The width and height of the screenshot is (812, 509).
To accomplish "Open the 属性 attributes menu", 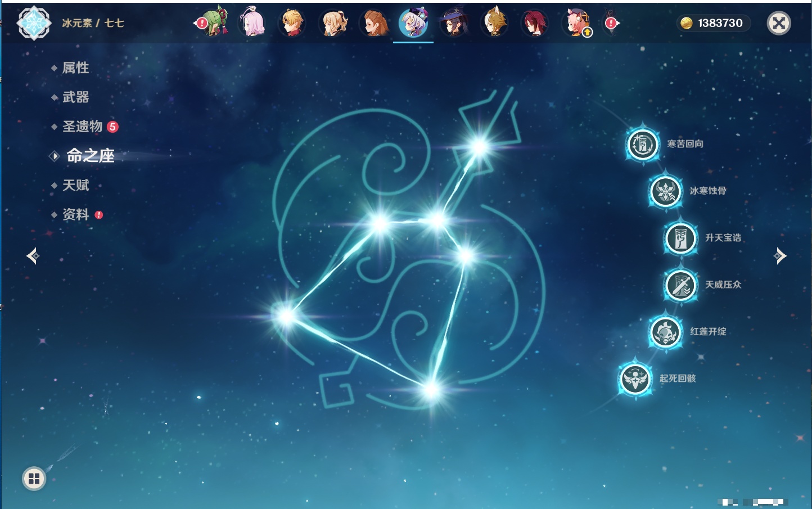I will click(x=76, y=68).
